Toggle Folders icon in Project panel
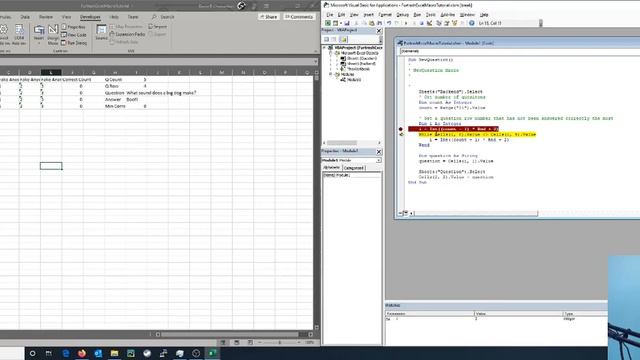The width and height of the screenshot is (640, 360). click(343, 40)
